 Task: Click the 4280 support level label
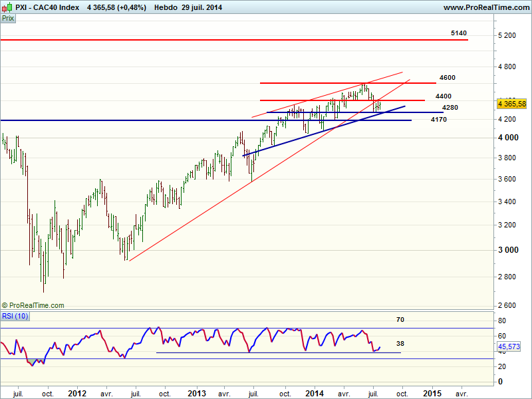coord(450,108)
